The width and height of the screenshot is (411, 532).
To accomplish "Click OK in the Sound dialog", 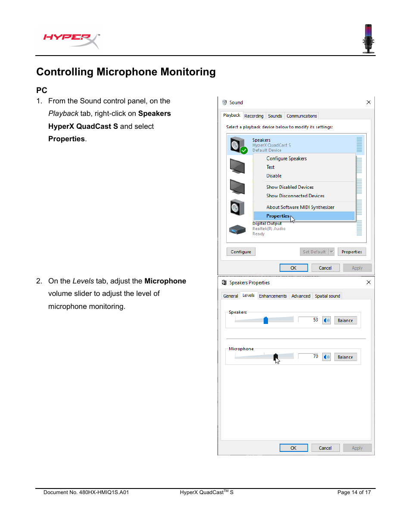I will pyautogui.click(x=293, y=268).
